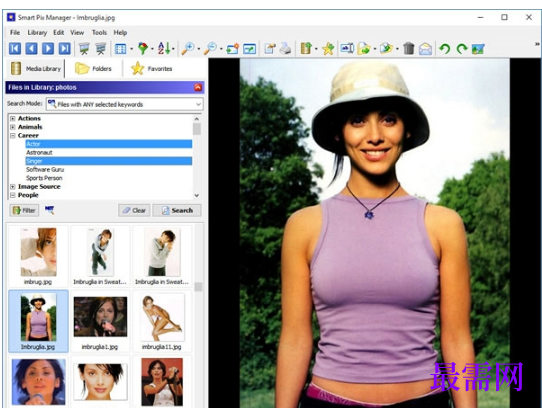Click the zoom out magnifier

point(210,48)
